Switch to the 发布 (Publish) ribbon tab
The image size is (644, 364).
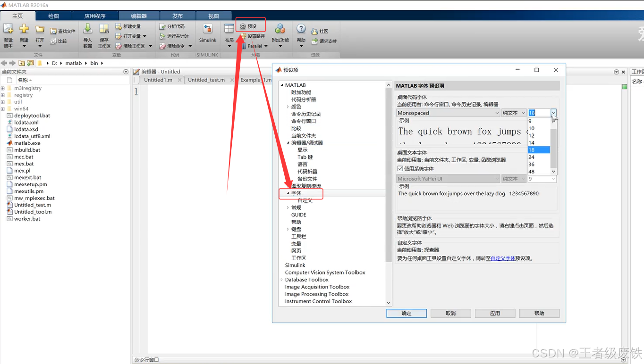coord(178,16)
